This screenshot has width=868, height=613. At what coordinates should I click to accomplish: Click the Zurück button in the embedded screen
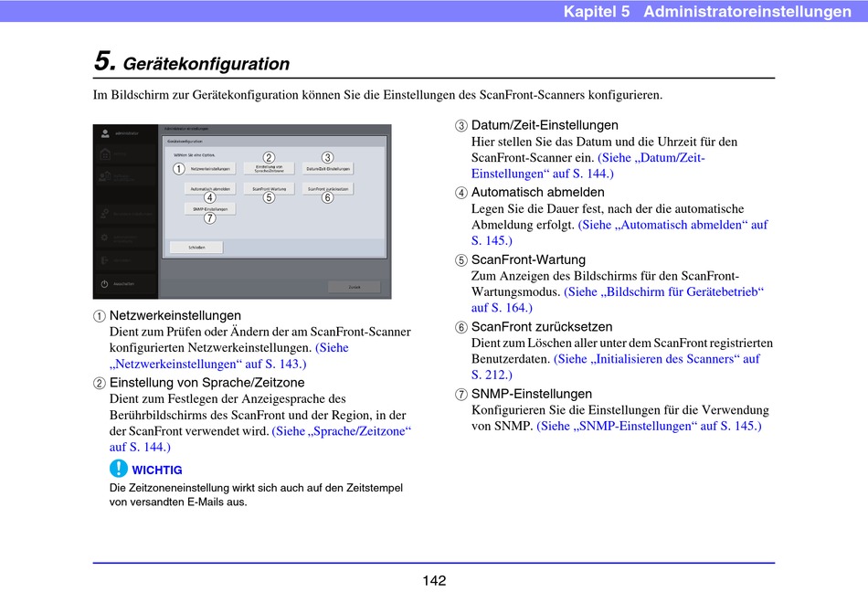pos(355,287)
